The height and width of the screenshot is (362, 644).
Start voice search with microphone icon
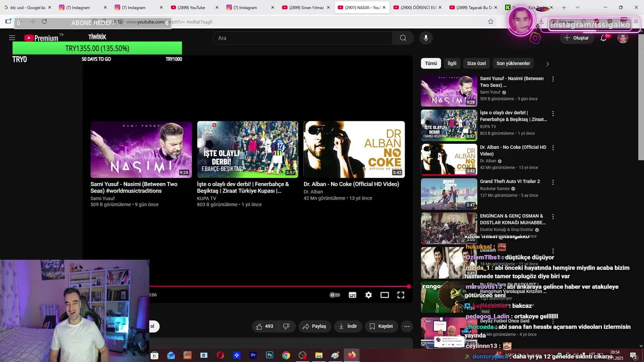426,38
